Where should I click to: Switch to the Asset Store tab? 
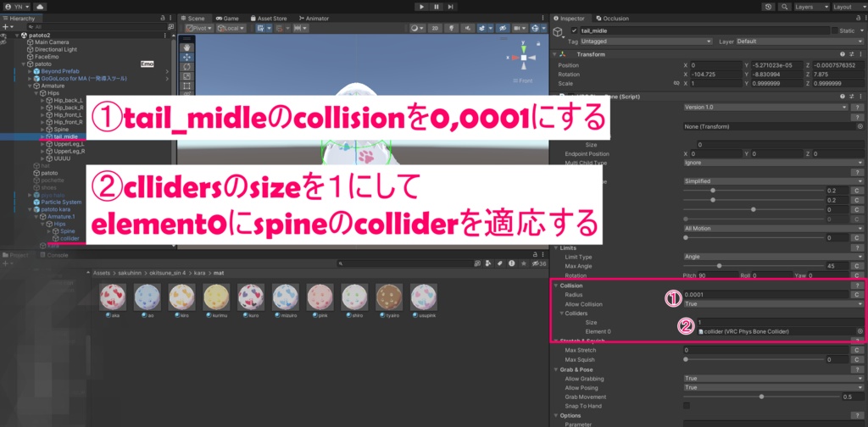tap(269, 19)
